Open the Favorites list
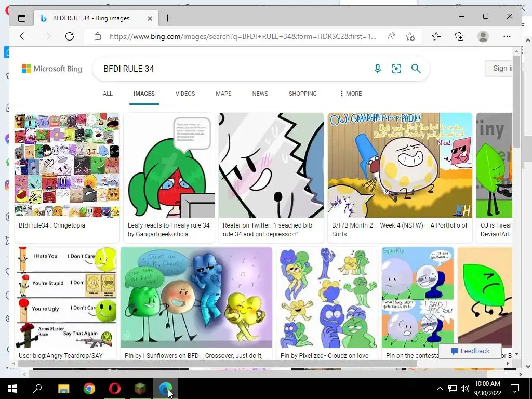Screen dimensions: 532x399 click(436, 36)
